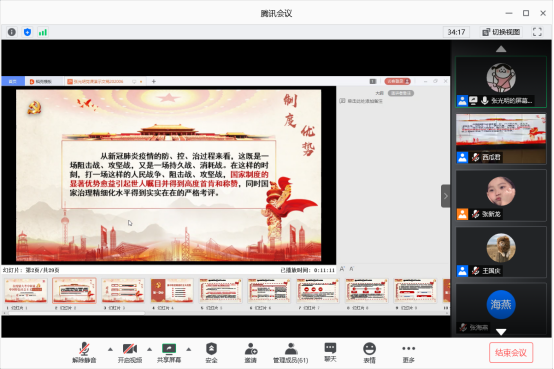Turn on camera with 开启视频
This screenshot has width=554, height=369.
pos(130,352)
